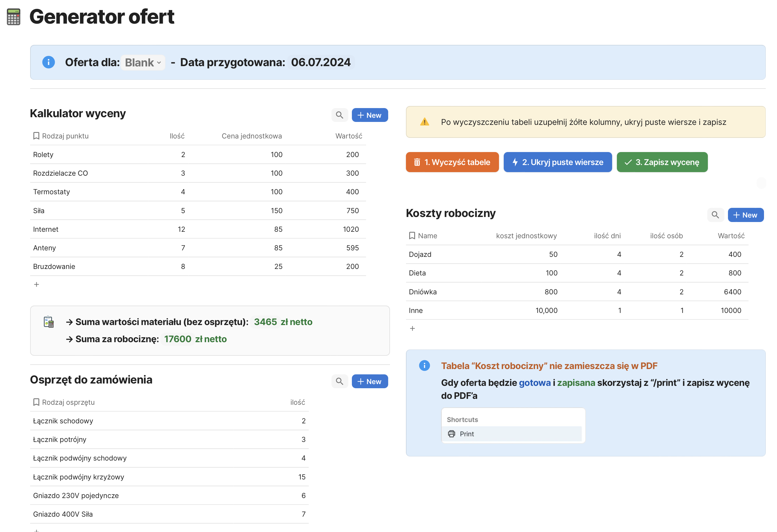Open search in Koszty robocizny table
The width and height of the screenshot is (777, 532).
(715, 215)
